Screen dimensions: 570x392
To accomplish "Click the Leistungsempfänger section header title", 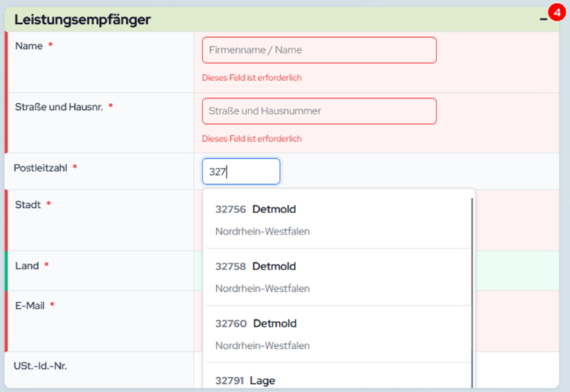I will (x=82, y=20).
